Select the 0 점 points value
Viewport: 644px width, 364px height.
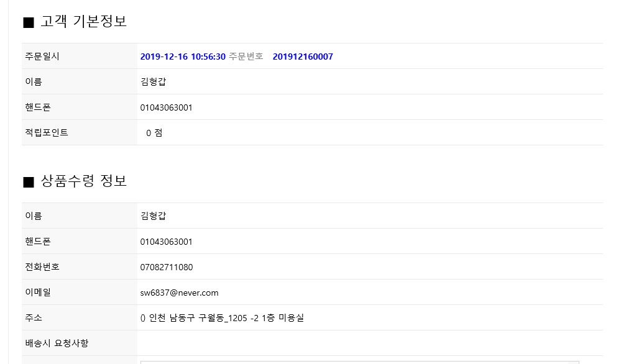pyautogui.click(x=154, y=133)
